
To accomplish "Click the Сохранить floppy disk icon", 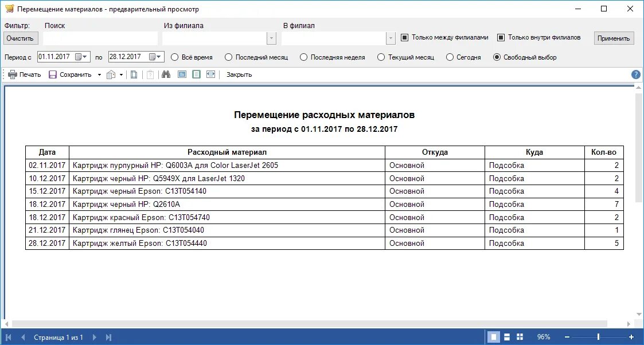I will [53, 75].
